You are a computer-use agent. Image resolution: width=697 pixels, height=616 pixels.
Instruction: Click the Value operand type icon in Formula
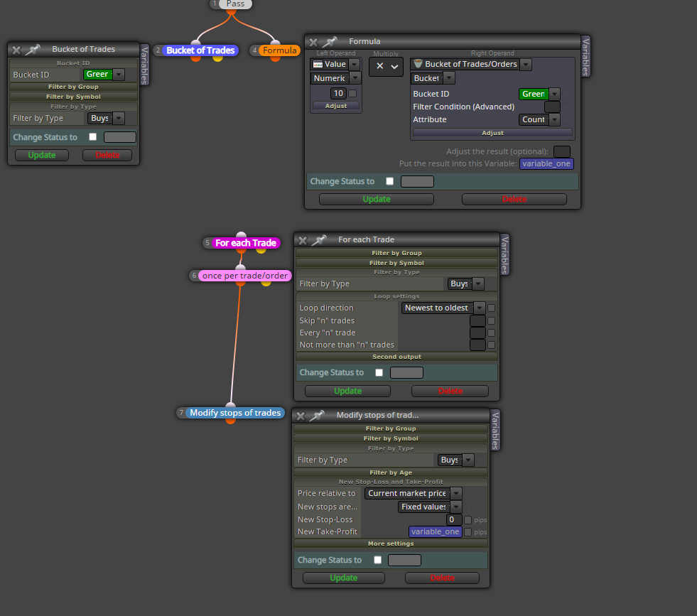[318, 65]
